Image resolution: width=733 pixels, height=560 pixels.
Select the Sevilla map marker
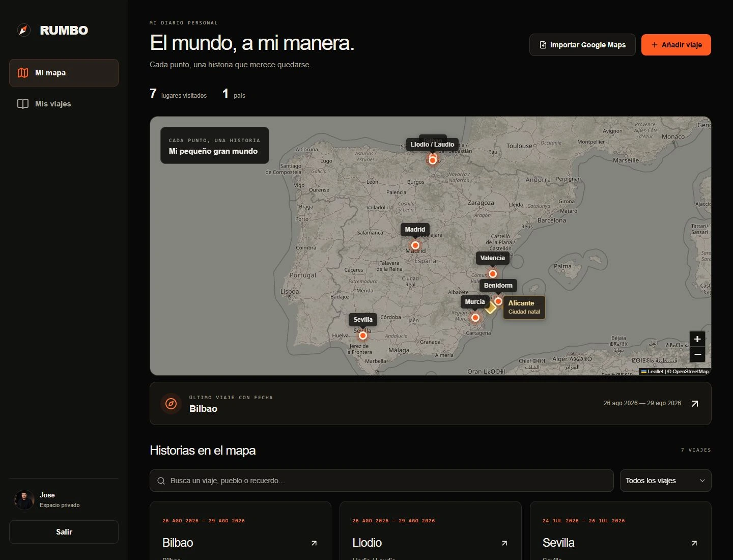(363, 335)
